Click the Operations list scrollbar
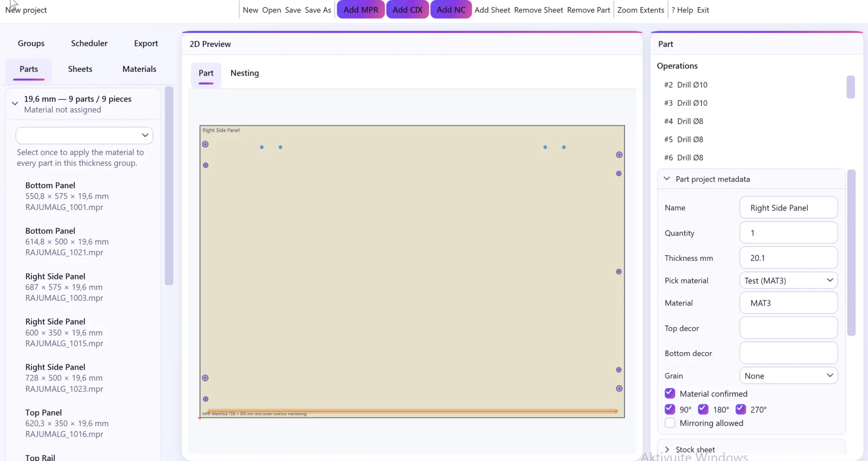868x461 pixels. [851, 87]
